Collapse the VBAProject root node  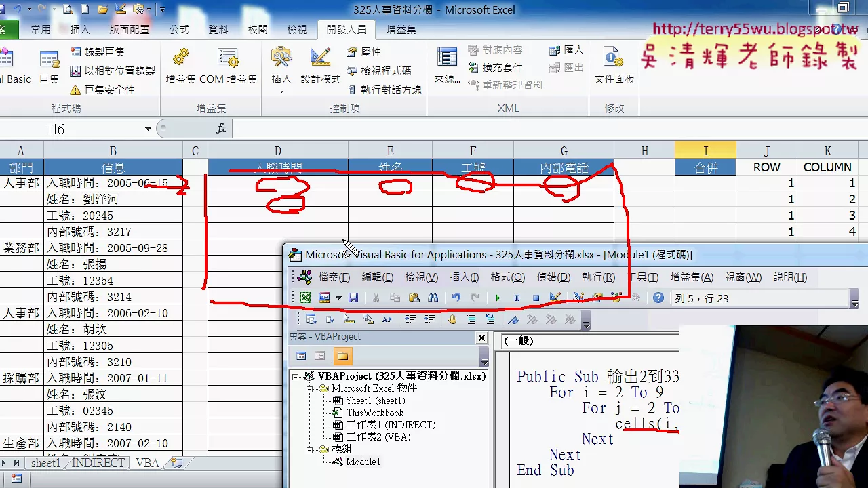pos(296,376)
